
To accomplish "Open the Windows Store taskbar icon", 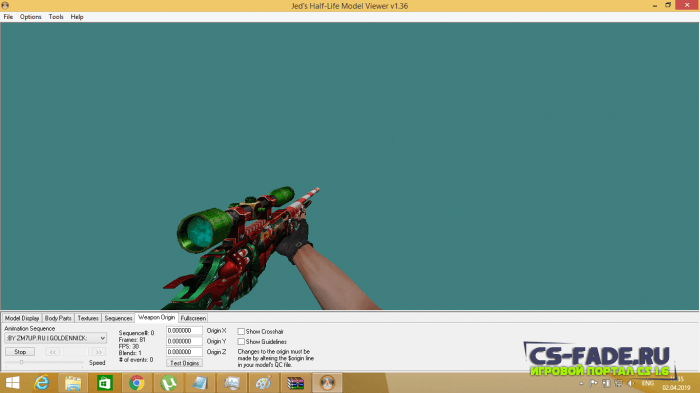I will [x=105, y=383].
